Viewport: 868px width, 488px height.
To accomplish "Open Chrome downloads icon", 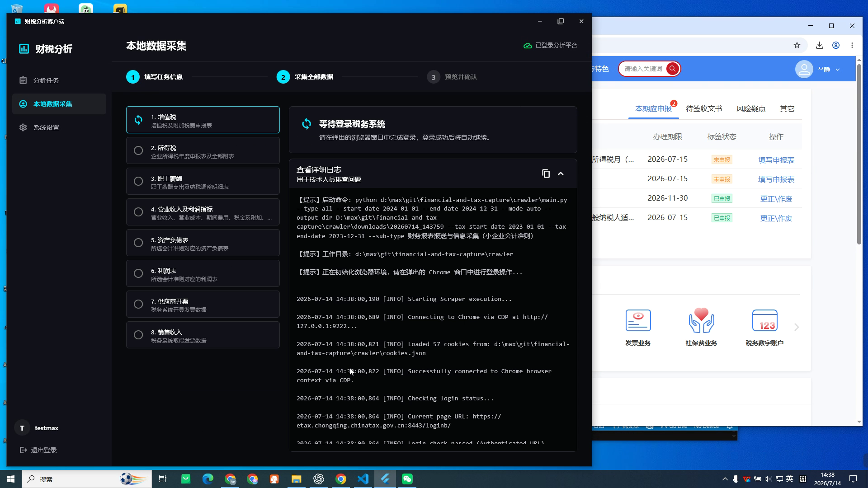I will pos(819,45).
